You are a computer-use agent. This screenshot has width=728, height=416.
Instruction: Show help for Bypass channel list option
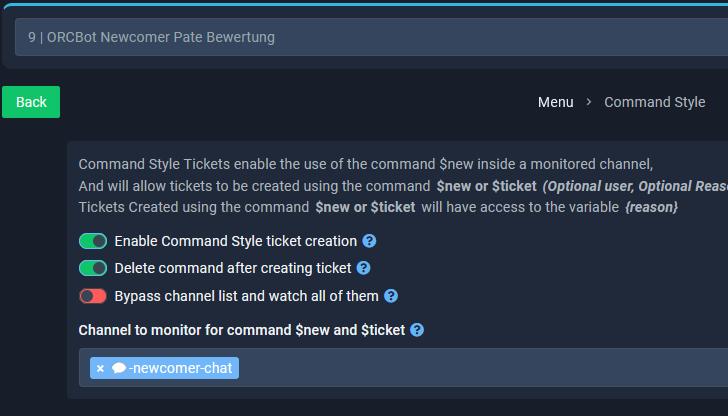pos(391,296)
